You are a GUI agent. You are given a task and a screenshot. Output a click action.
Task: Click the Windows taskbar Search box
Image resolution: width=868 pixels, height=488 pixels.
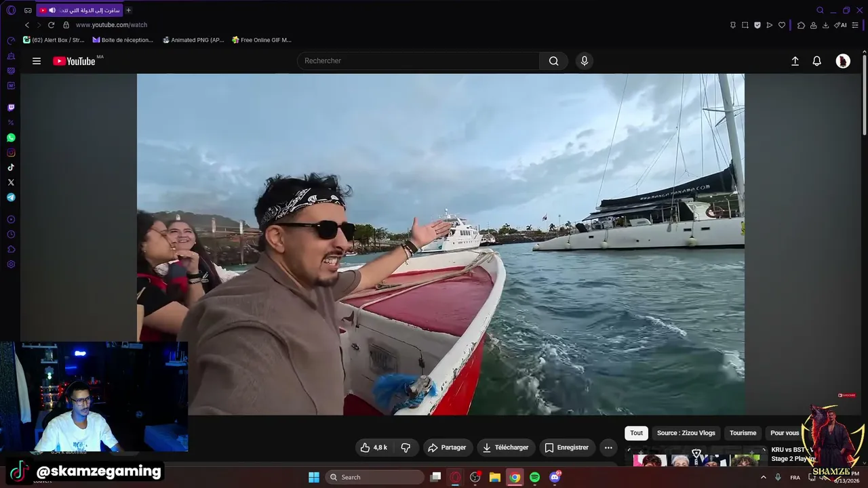pos(374,477)
